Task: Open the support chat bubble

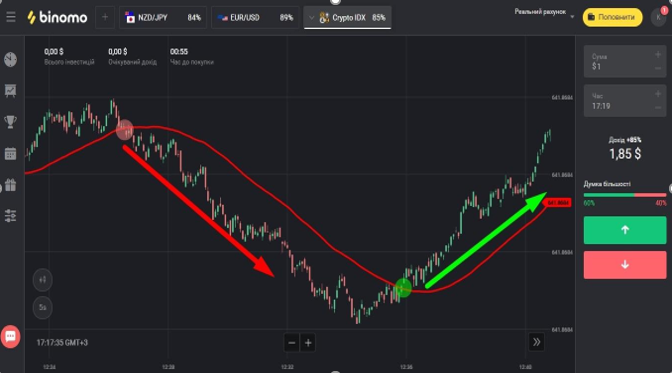Action: point(11,337)
